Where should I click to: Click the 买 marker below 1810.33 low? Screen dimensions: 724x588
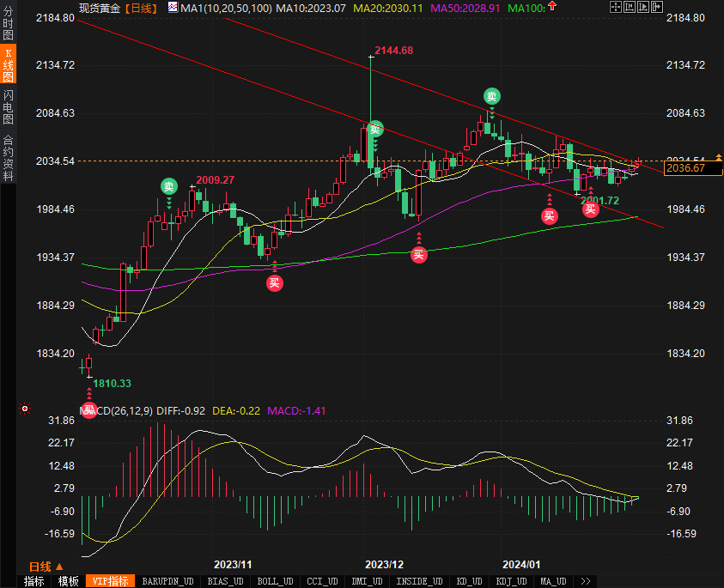point(89,409)
